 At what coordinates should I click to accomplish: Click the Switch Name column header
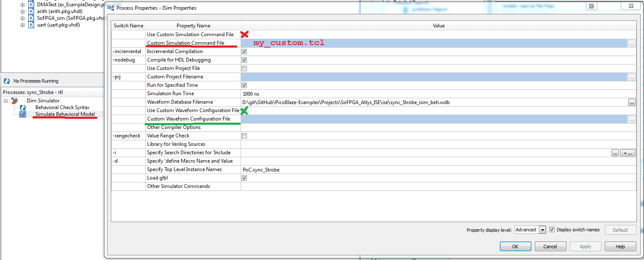point(129,26)
